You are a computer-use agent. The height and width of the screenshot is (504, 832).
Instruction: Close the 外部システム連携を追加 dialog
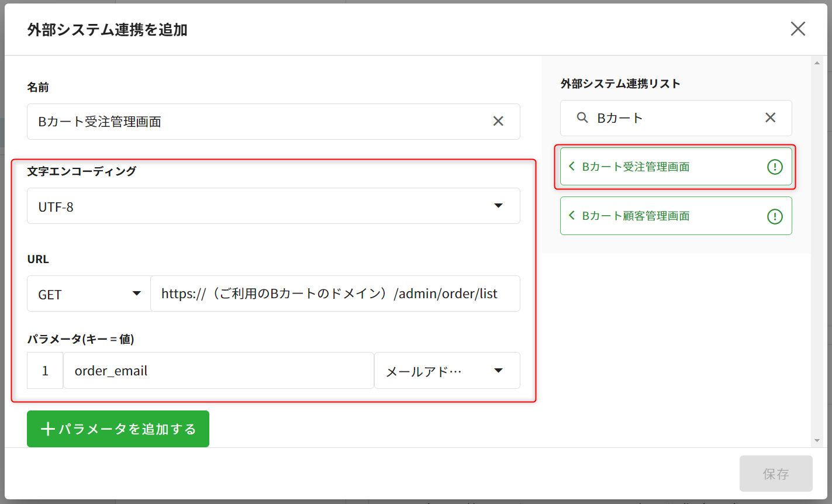(x=798, y=29)
